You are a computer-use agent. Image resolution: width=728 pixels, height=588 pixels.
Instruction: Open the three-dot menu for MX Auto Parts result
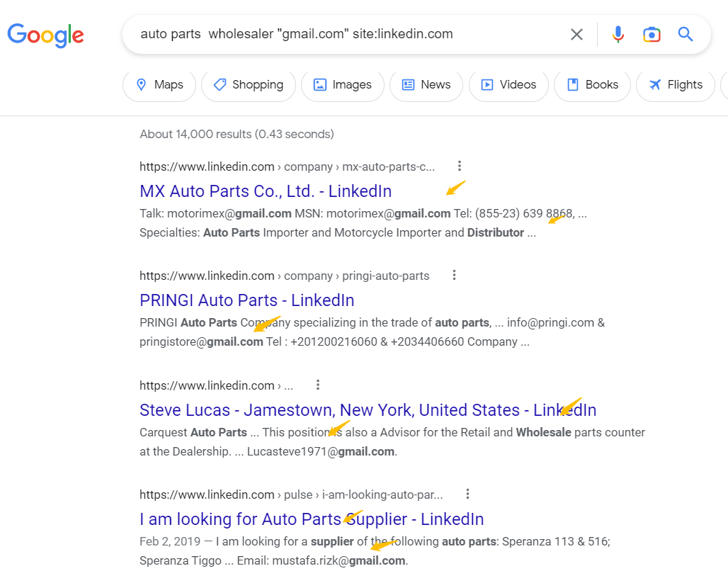pos(459,165)
